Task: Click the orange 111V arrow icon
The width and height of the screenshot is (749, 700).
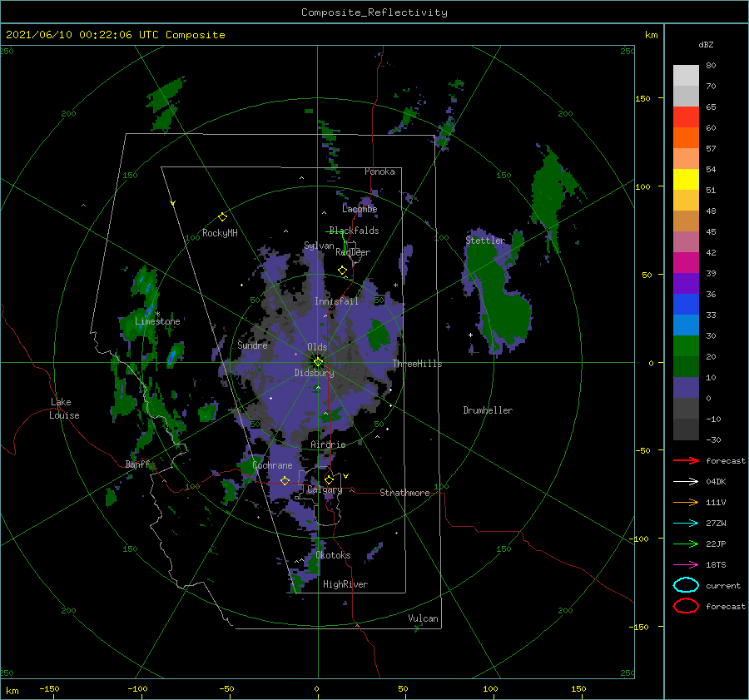Action: click(x=686, y=502)
